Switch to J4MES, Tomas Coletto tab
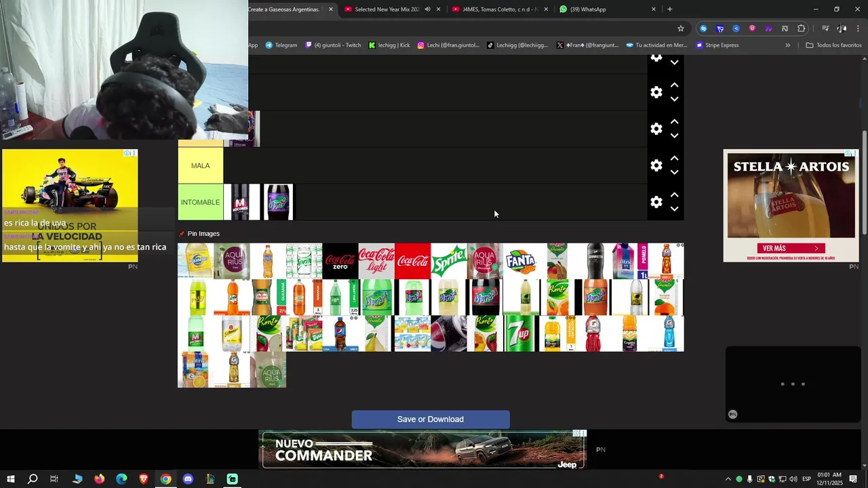The image size is (868, 488). (499, 9)
